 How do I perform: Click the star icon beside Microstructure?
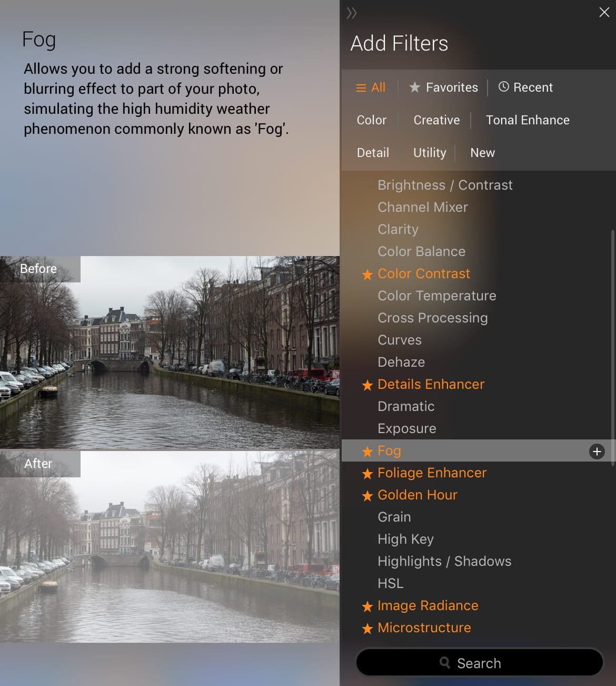[367, 629]
